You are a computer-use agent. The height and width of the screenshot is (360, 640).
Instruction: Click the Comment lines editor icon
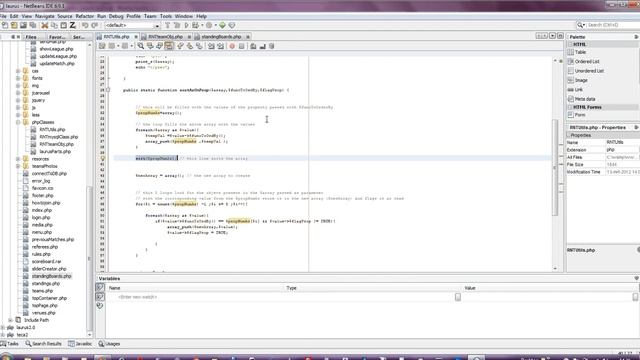click(253, 46)
